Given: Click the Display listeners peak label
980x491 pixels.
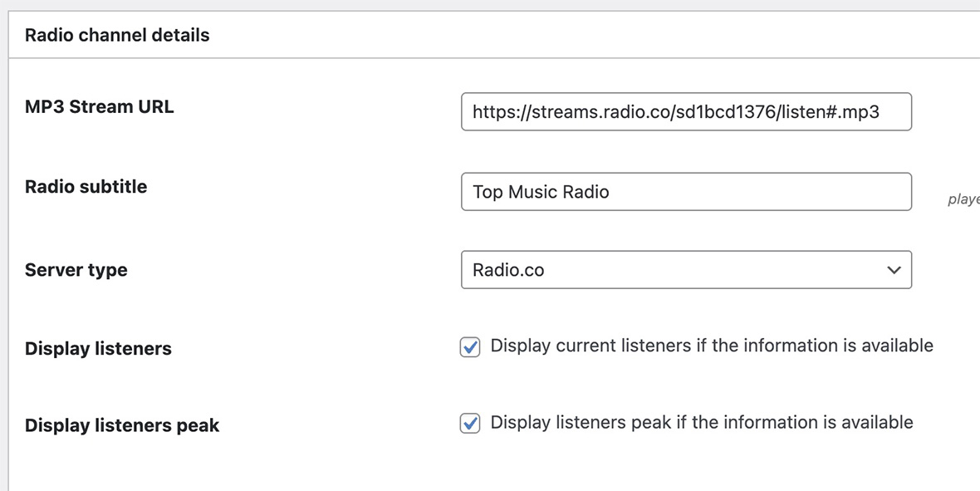Looking at the screenshot, I should pos(121,425).
